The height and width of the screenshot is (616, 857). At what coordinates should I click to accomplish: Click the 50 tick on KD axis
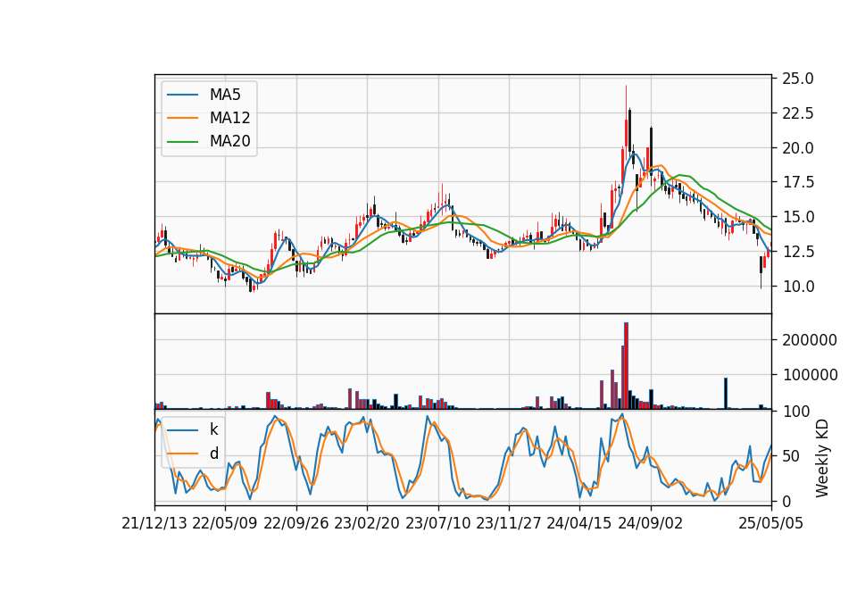790,456
